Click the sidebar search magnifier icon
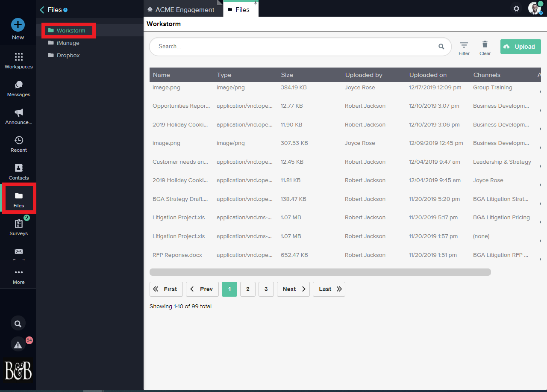Screen dimensions: 547x392 click(x=18, y=324)
